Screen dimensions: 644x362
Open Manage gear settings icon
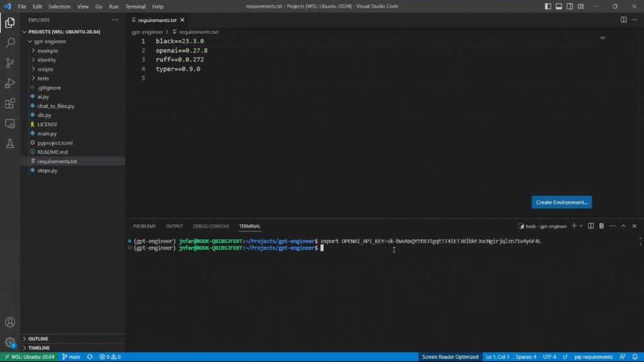[x=10, y=343]
